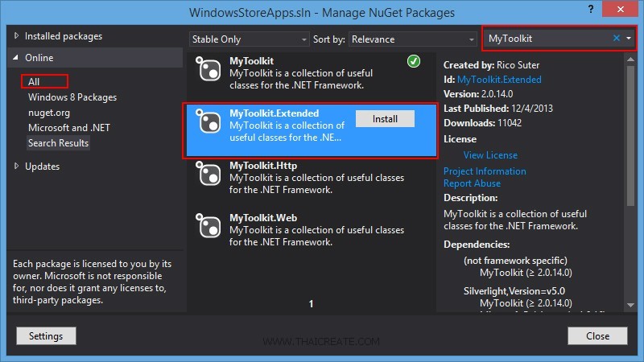Viewport: 644px width, 362px height.
Task: Click the Settings button
Action: click(x=46, y=335)
